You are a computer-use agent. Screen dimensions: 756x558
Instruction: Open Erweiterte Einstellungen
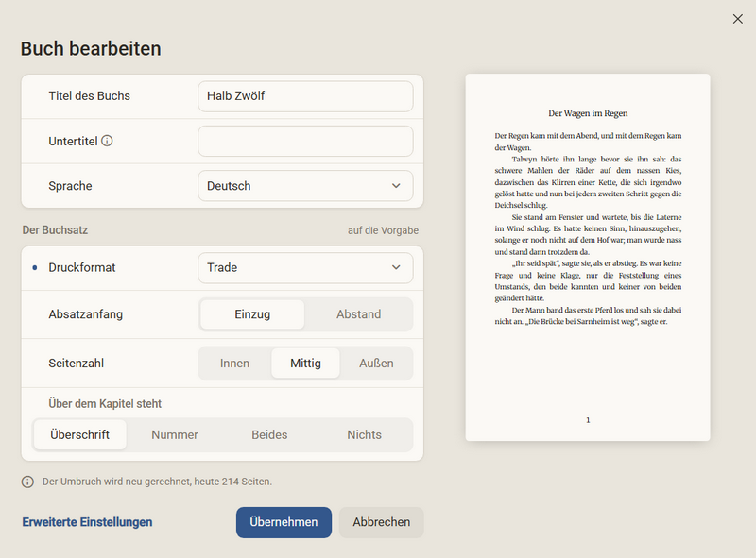pos(87,522)
